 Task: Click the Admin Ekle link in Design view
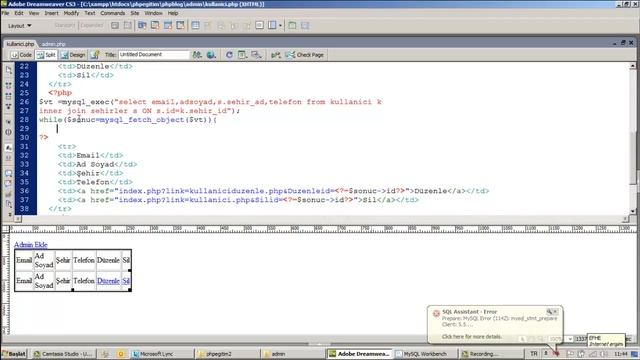31,244
